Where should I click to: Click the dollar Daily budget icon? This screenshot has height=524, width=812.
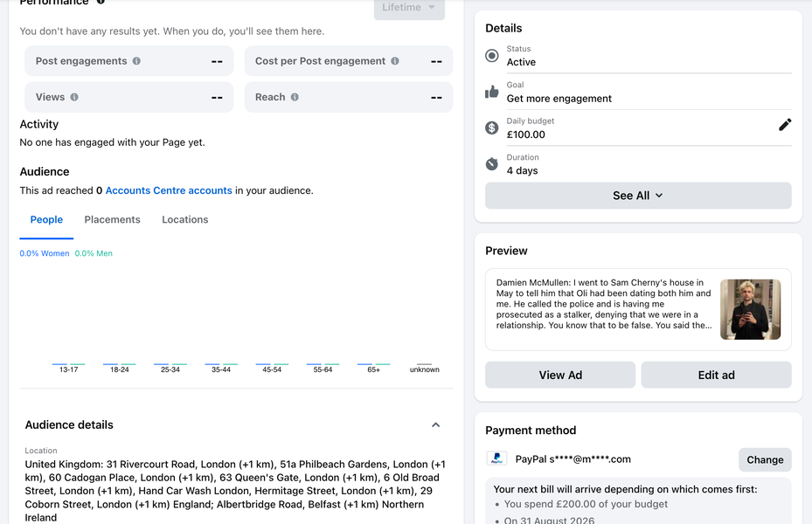492,128
